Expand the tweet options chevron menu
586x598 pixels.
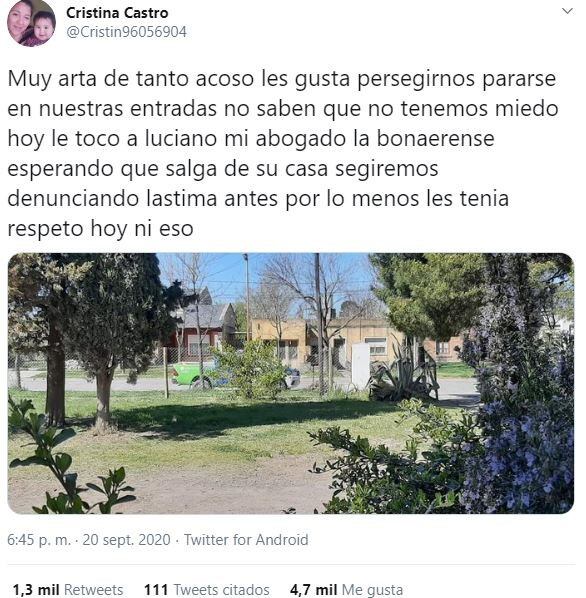coord(568,11)
